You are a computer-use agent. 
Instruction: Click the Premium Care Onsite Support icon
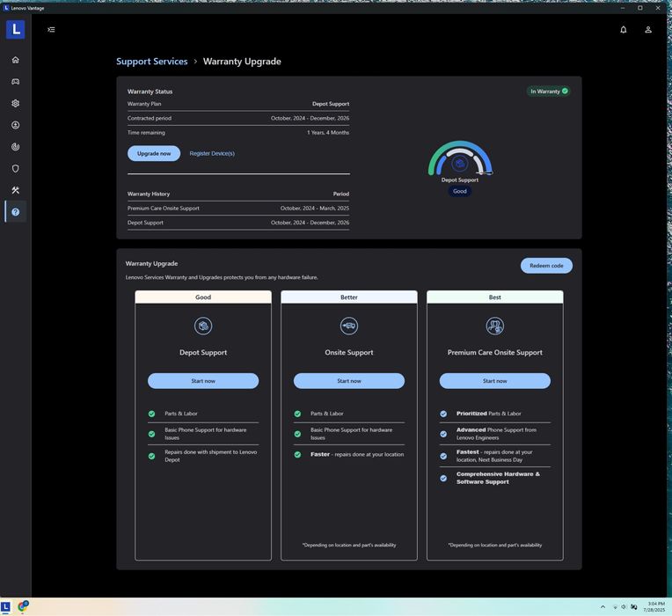pyautogui.click(x=494, y=326)
